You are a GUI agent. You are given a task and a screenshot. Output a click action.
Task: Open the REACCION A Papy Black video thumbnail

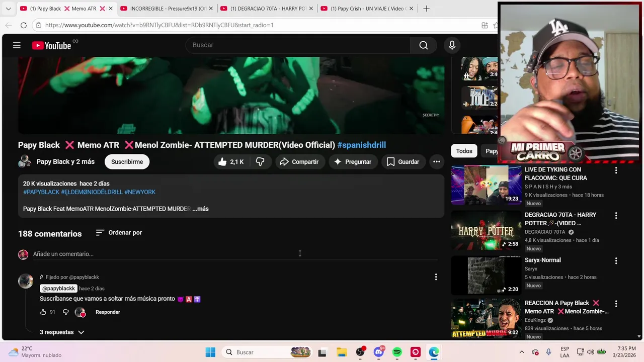tap(486, 319)
